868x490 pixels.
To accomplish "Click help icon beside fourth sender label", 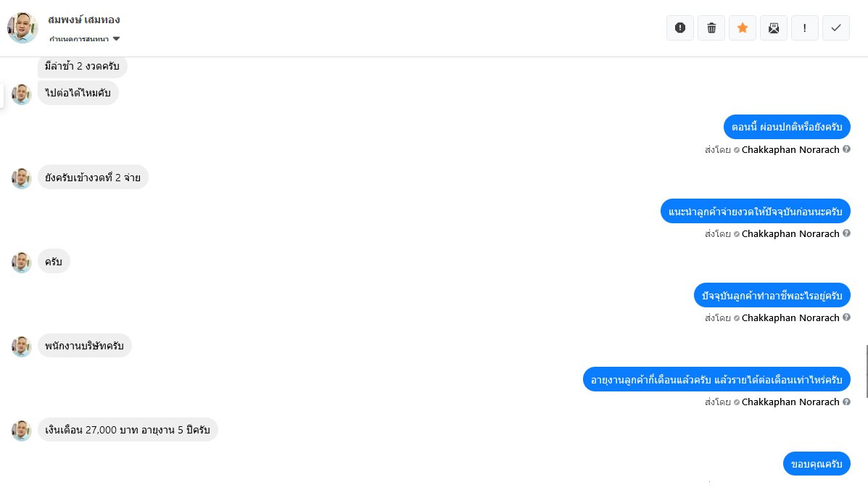I will [x=846, y=402].
